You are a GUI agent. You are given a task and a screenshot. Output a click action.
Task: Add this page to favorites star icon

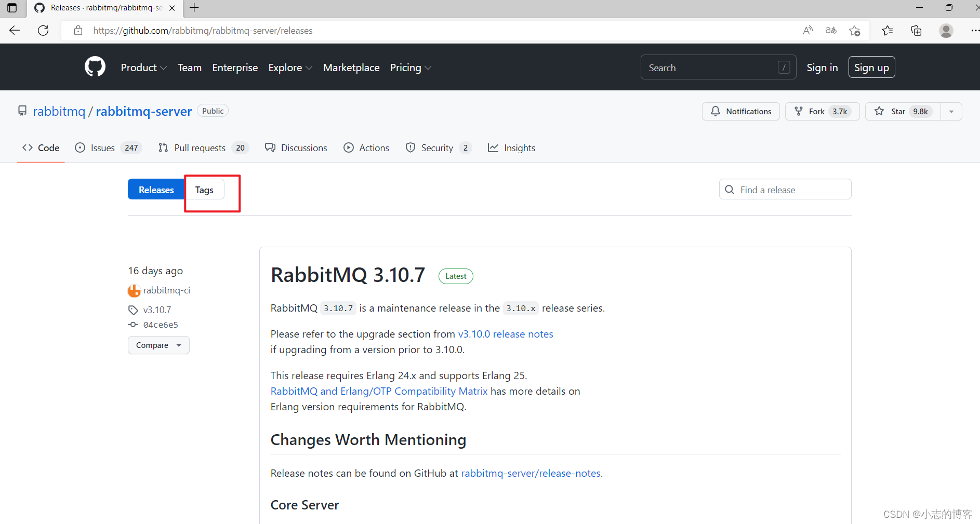(854, 31)
